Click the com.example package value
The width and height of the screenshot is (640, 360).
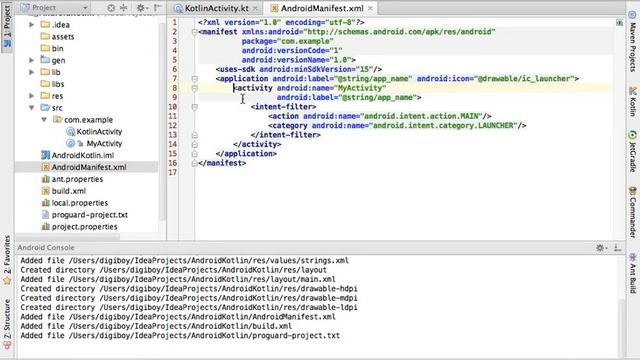click(305, 41)
